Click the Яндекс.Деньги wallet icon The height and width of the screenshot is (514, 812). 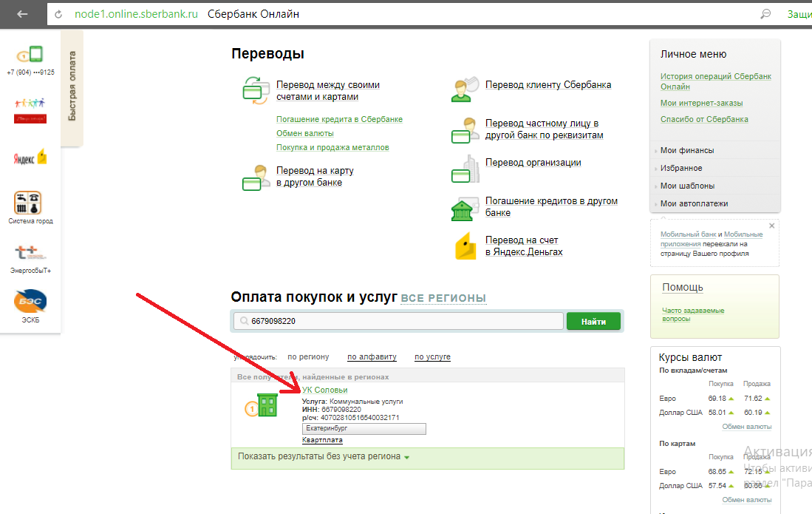(x=465, y=246)
